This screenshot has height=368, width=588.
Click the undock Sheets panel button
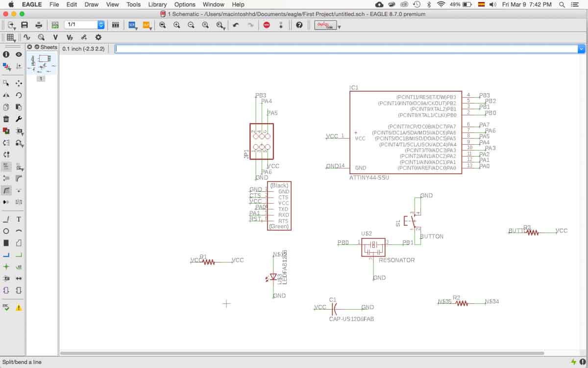[x=37, y=47]
